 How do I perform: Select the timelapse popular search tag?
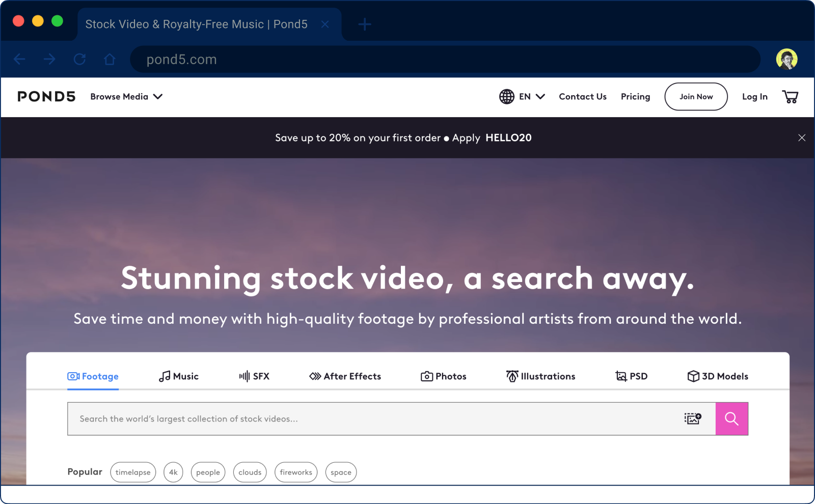[133, 472]
